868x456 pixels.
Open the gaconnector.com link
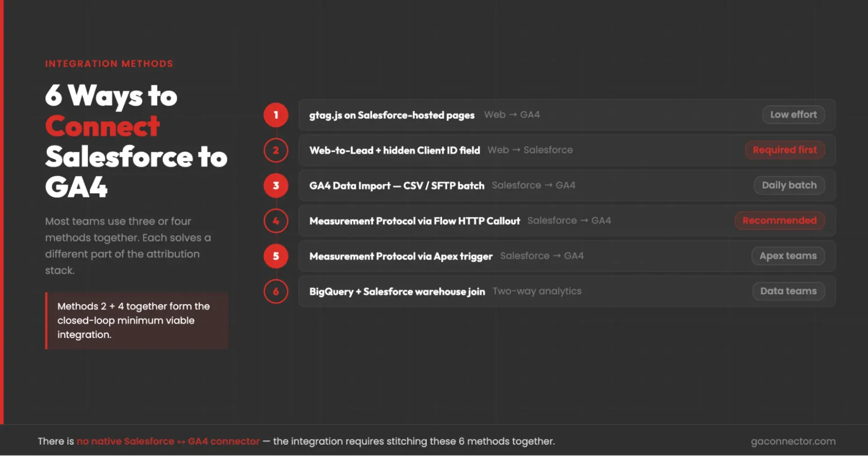point(793,442)
